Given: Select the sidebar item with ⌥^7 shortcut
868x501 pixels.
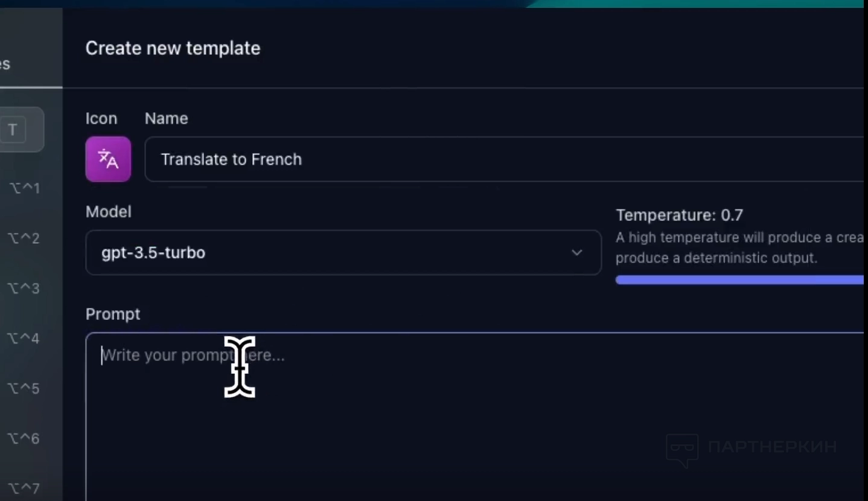Looking at the screenshot, I should pyautogui.click(x=24, y=488).
